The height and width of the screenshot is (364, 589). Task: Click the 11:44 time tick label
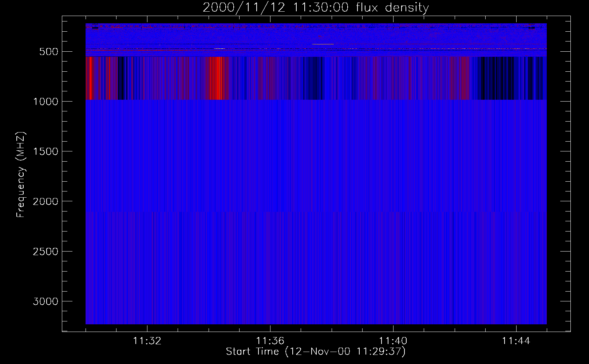516,341
